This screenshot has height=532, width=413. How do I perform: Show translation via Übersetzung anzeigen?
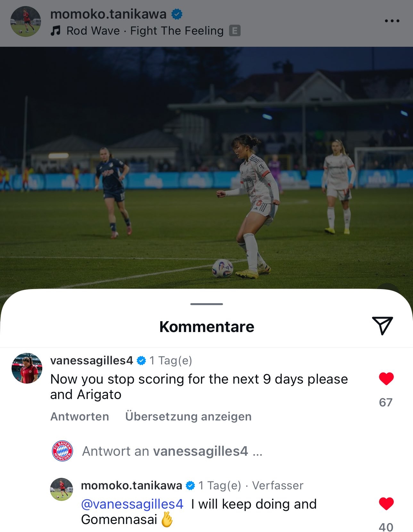pos(188,416)
